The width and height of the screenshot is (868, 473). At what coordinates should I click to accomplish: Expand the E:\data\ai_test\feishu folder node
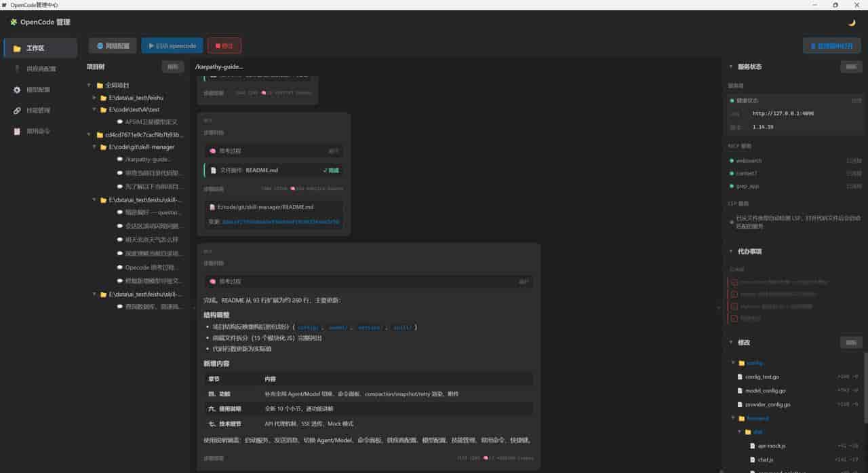[95, 98]
